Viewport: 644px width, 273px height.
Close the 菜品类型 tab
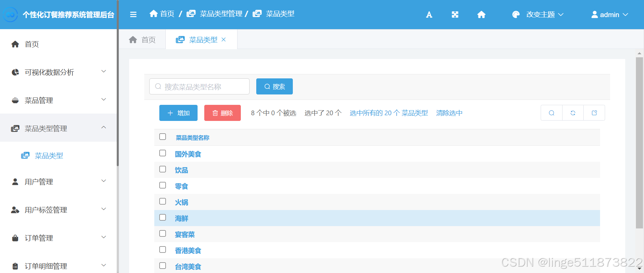(x=224, y=40)
